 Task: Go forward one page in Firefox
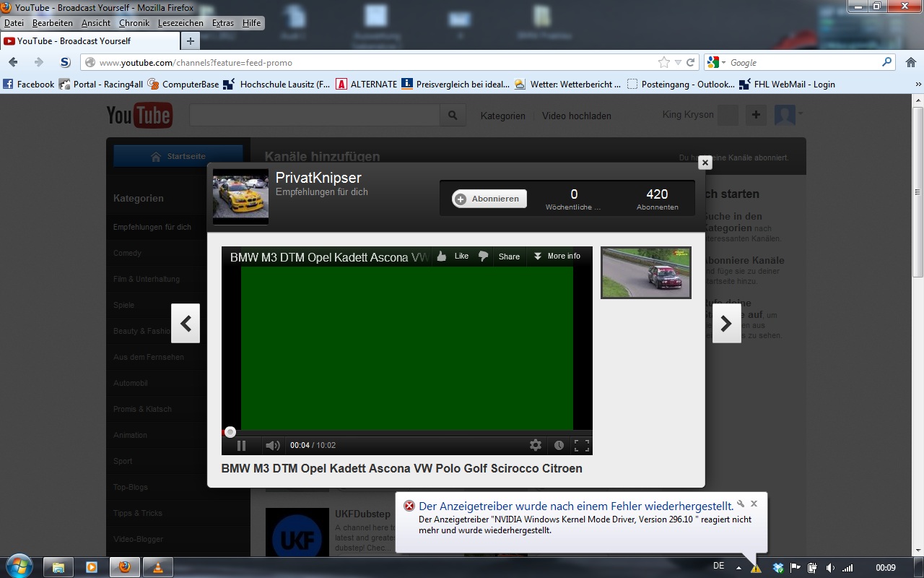point(38,62)
